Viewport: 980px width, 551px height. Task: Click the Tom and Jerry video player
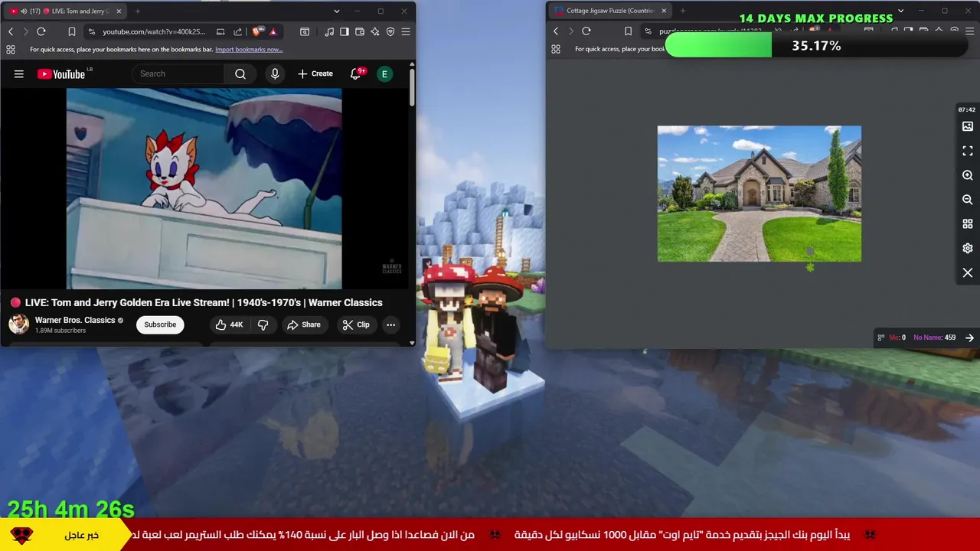pyautogui.click(x=204, y=188)
